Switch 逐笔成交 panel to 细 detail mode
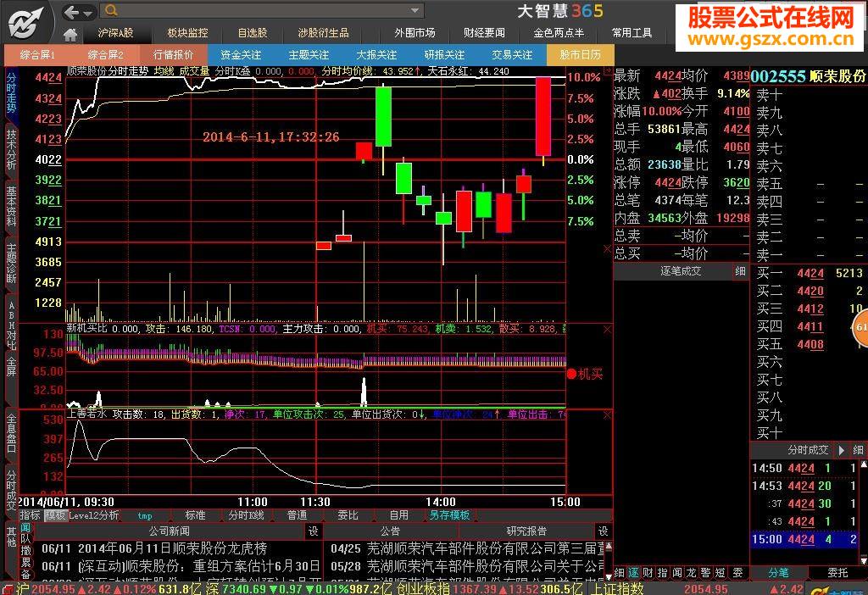This screenshot has height=595, width=868. [x=739, y=272]
